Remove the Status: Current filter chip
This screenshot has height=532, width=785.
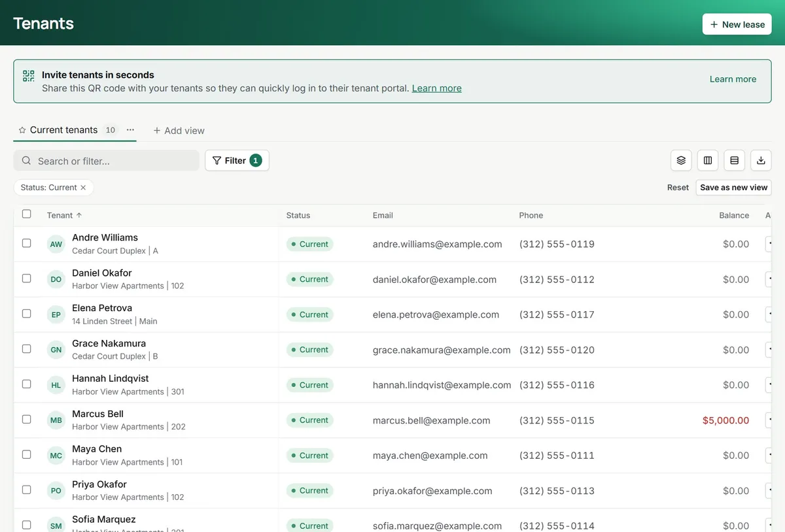83,188
